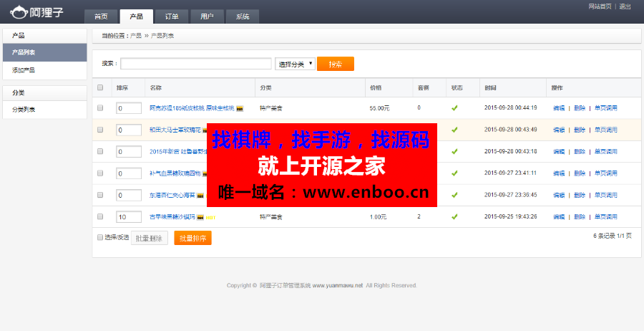Open product link 补气血黑糖玫瑰四物
The height and width of the screenshot is (331, 644).
(x=175, y=173)
